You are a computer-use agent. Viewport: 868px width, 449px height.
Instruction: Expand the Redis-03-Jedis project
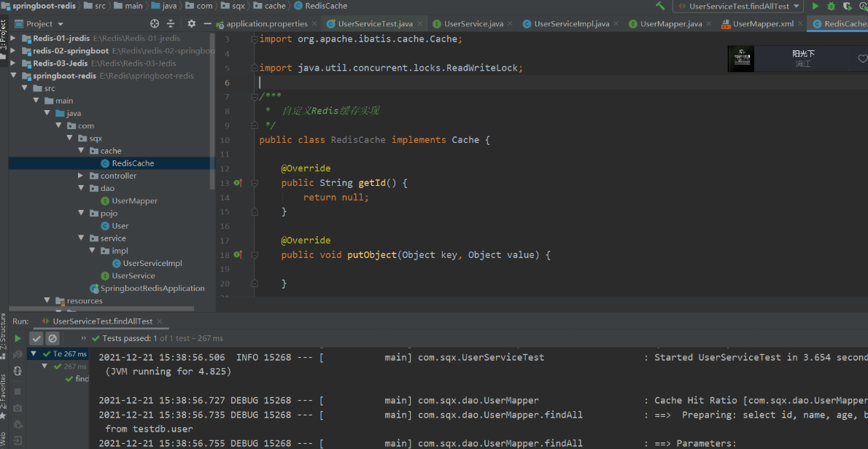pyautogui.click(x=13, y=63)
